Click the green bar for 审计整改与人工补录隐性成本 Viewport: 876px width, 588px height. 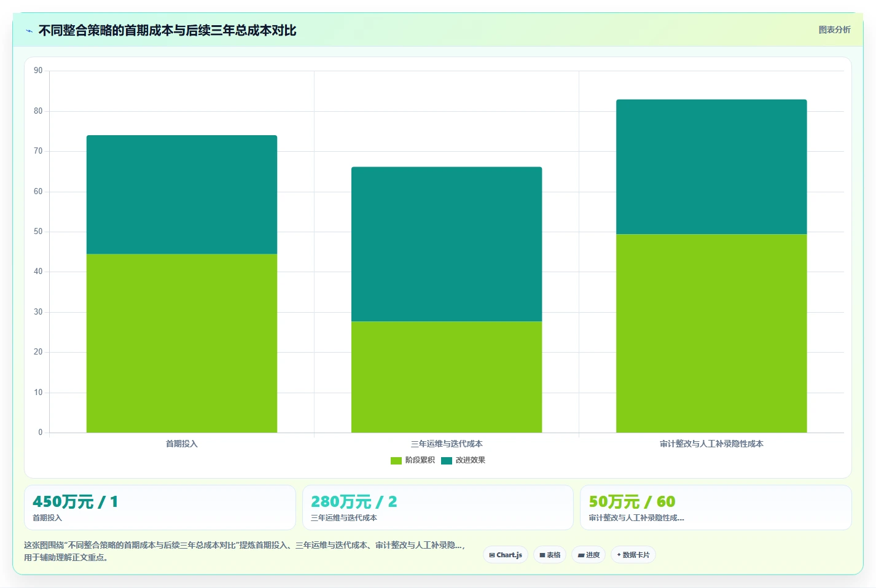click(x=711, y=333)
